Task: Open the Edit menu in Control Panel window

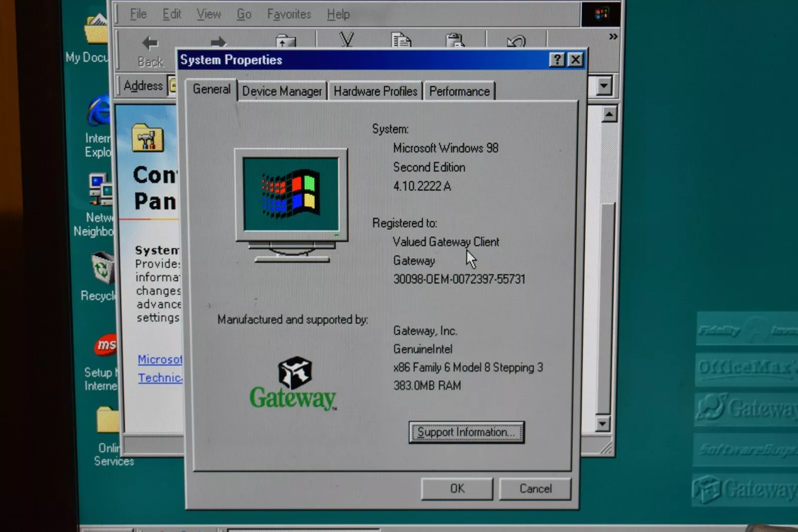Action: [x=172, y=14]
